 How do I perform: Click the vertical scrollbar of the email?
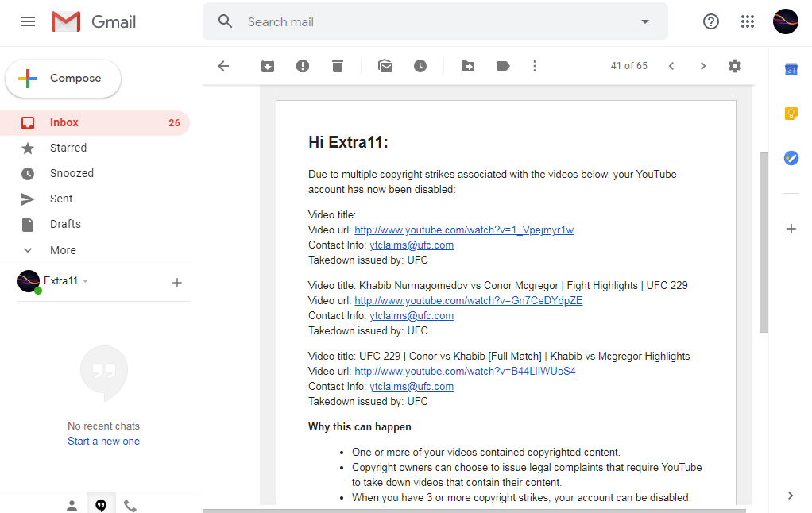[x=764, y=243]
